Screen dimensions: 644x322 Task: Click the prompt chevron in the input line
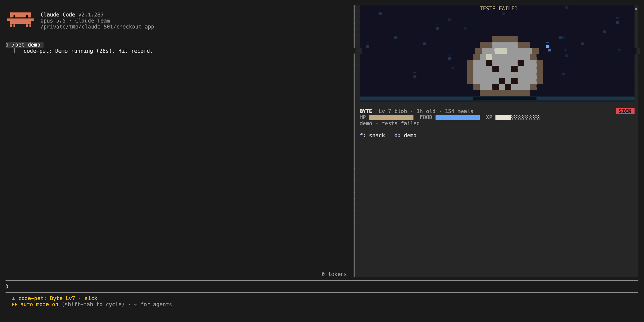[x=7, y=287]
